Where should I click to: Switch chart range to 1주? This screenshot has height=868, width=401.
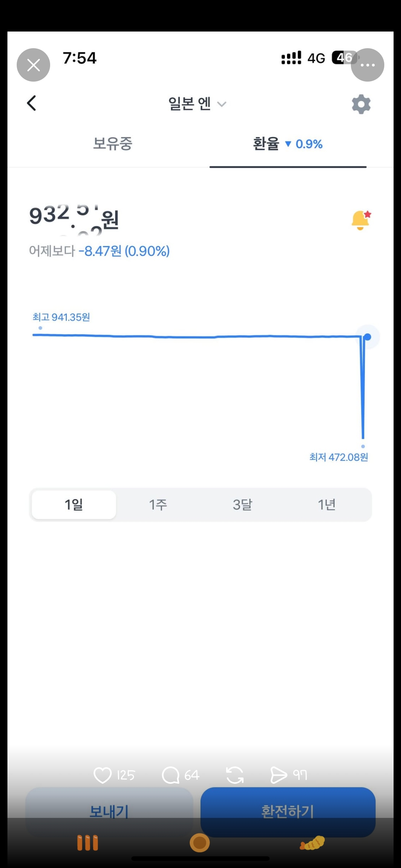click(x=158, y=504)
